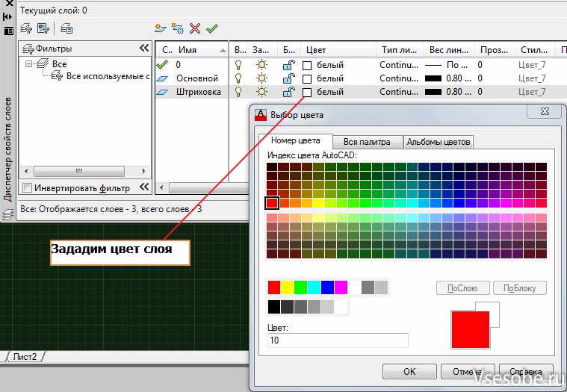Pick yellow standard color swatch
This screenshot has height=392, width=567.
tap(287, 287)
